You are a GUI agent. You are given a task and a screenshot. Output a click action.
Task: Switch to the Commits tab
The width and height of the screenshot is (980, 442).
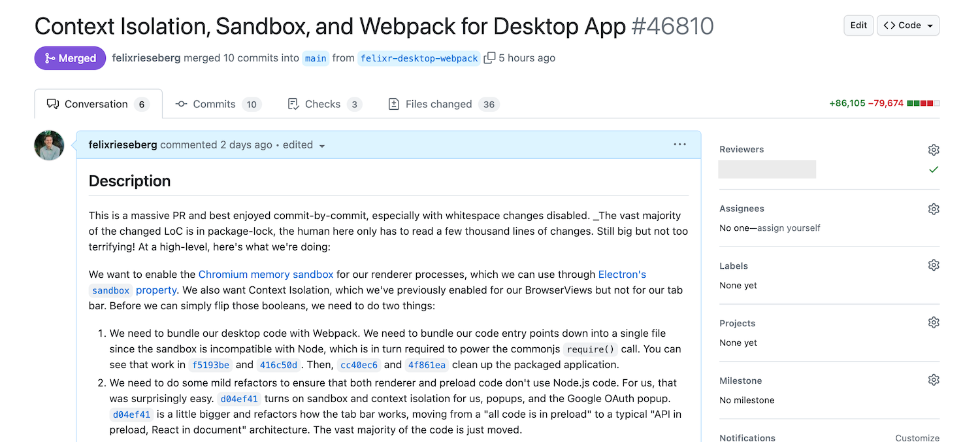point(214,104)
